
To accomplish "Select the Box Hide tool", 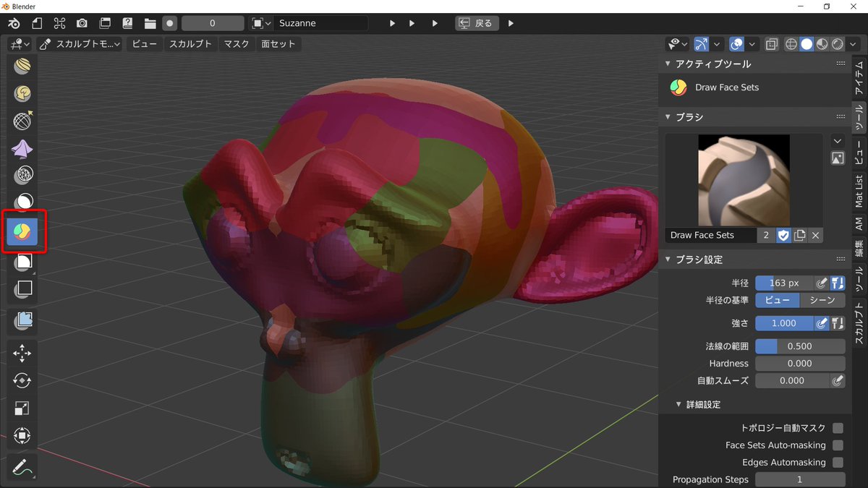I will tap(23, 288).
